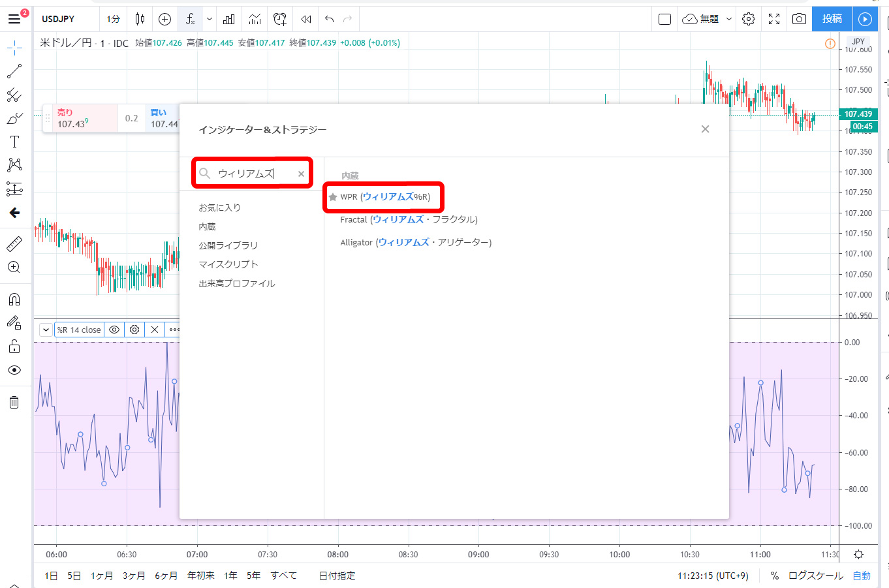Image resolution: width=889 pixels, height=588 pixels.
Task: Create an alert with the alarm clock icon
Action: pyautogui.click(x=280, y=19)
